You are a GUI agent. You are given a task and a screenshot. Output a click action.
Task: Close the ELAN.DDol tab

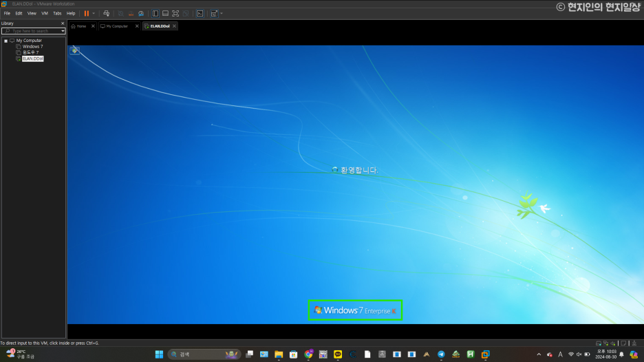(174, 26)
